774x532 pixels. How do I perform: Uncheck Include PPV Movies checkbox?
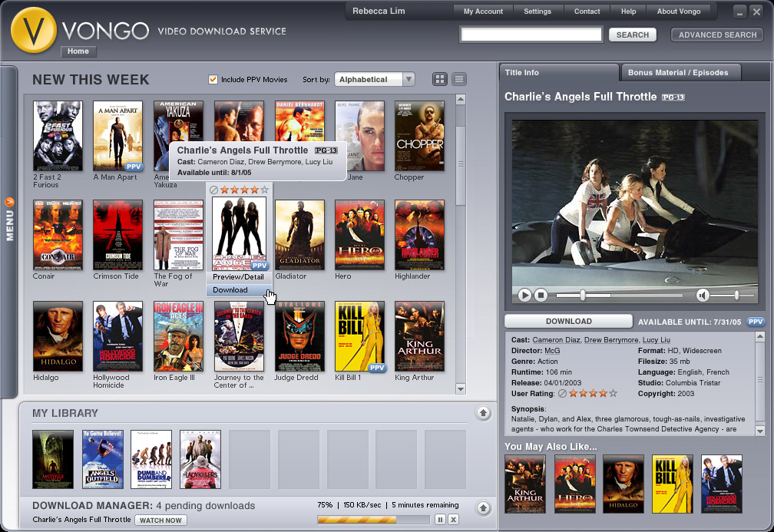click(213, 79)
